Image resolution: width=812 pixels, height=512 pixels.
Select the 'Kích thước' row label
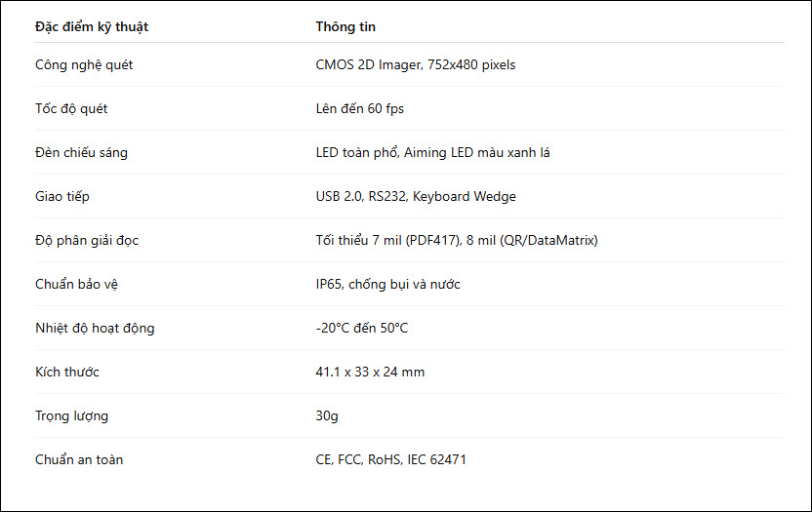[67, 373]
